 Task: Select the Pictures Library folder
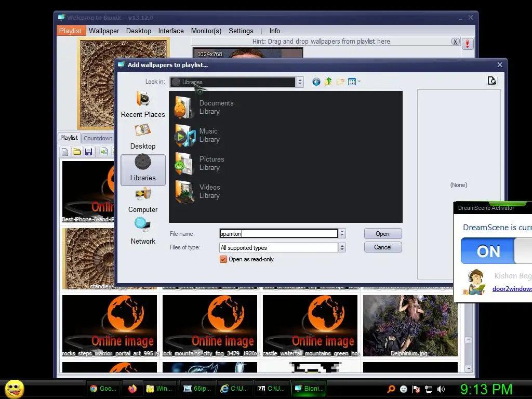tap(199, 163)
